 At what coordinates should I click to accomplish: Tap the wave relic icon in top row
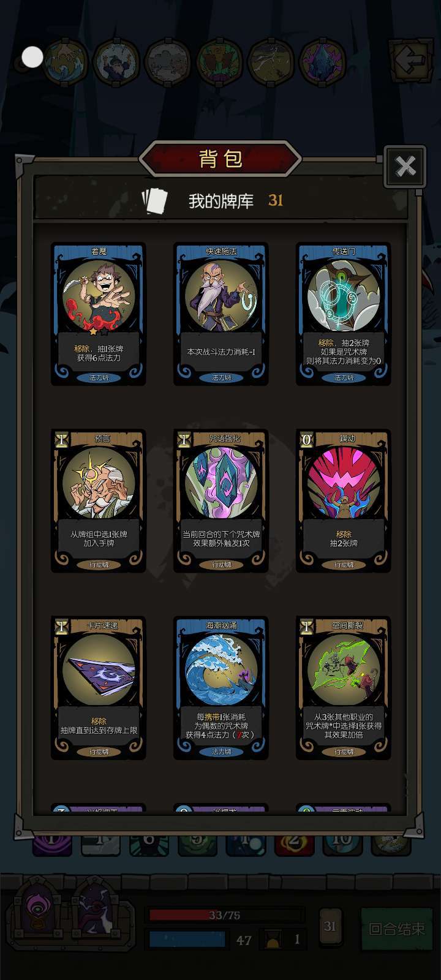click(x=66, y=61)
